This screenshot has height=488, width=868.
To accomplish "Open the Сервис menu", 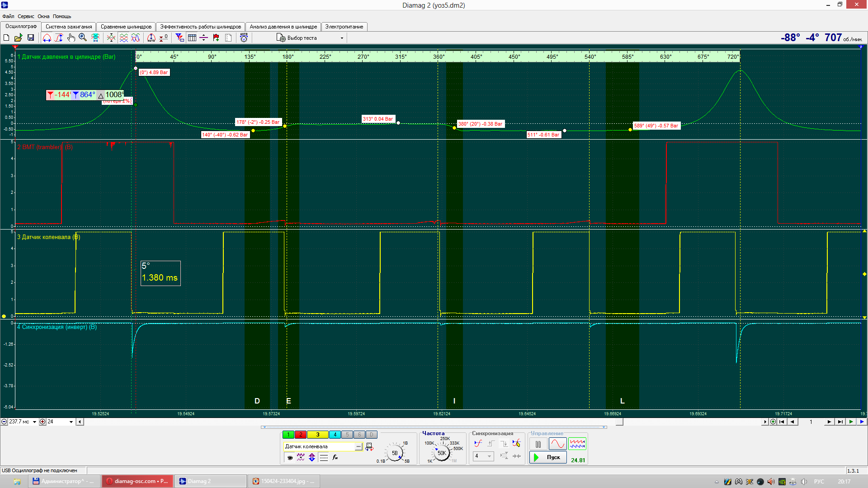I will click(26, 16).
